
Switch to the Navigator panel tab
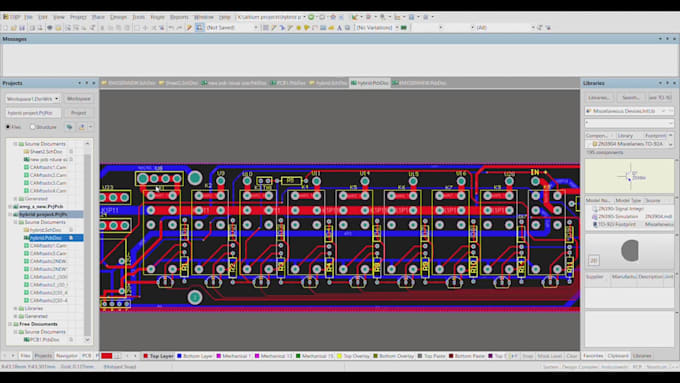pyautogui.click(x=66, y=356)
